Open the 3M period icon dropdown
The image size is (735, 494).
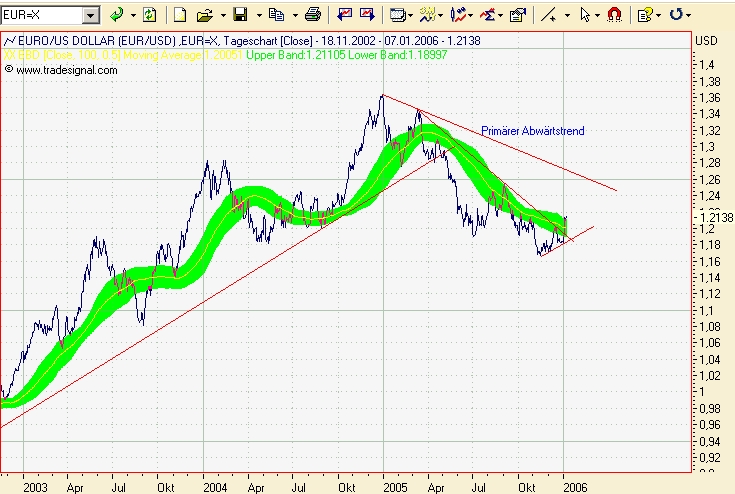click(x=441, y=15)
